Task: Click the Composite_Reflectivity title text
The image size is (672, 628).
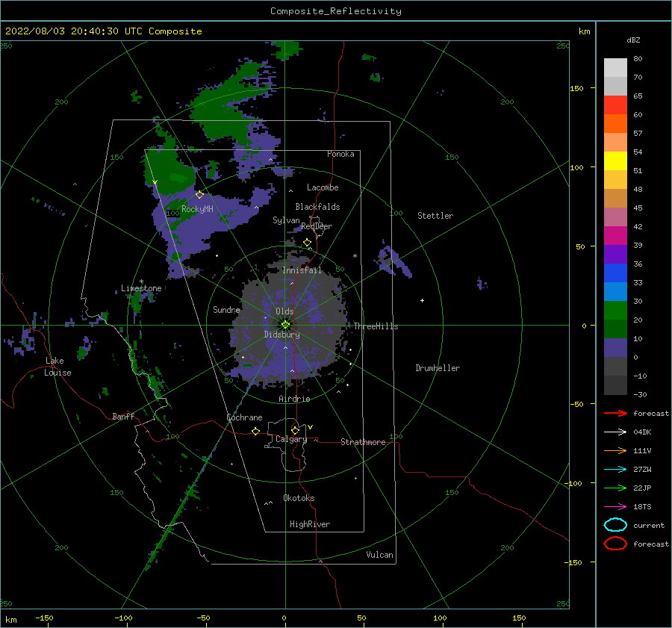Action: tap(336, 11)
